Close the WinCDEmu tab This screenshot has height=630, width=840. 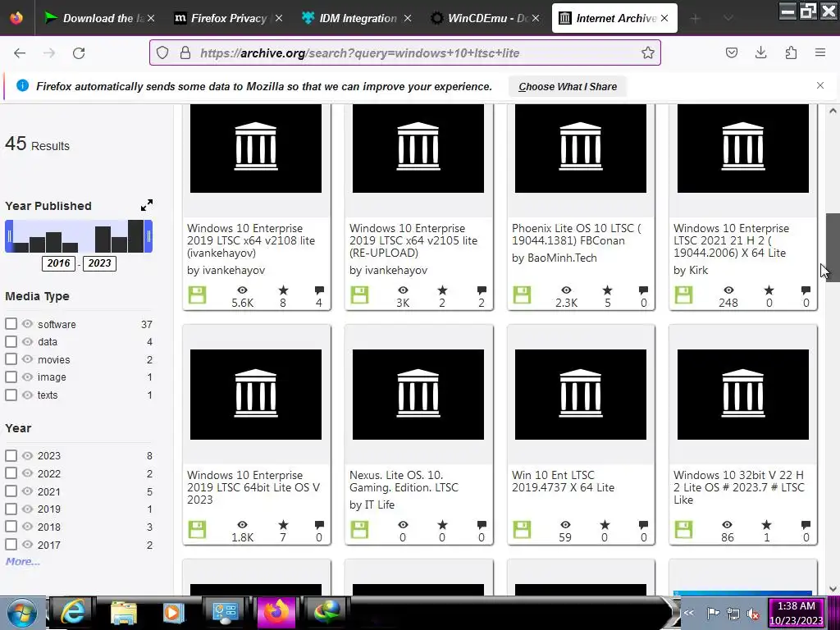click(x=536, y=18)
